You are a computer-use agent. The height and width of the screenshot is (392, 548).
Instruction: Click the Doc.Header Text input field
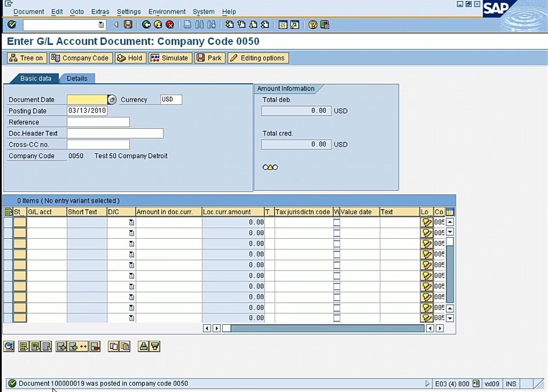[115, 133]
